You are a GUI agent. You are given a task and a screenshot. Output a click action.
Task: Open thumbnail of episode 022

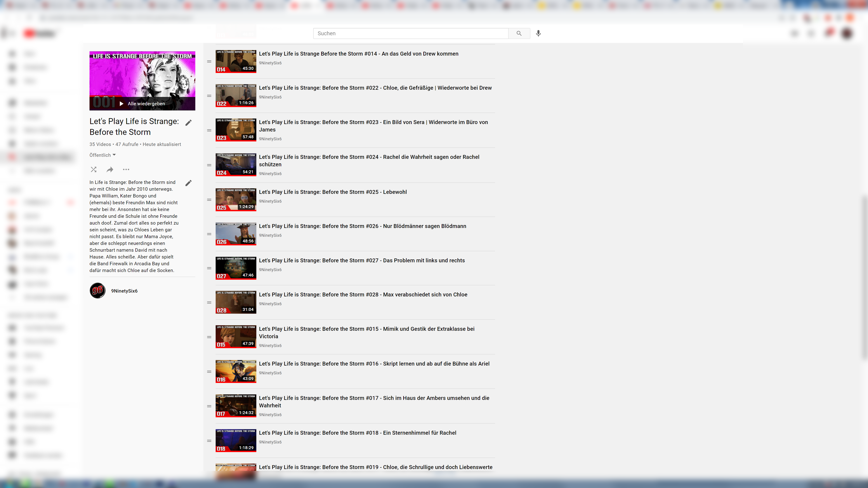click(236, 96)
